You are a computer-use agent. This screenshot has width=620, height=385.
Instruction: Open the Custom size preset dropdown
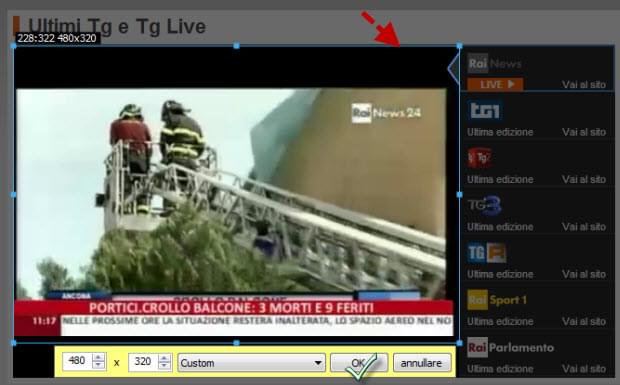click(x=251, y=362)
